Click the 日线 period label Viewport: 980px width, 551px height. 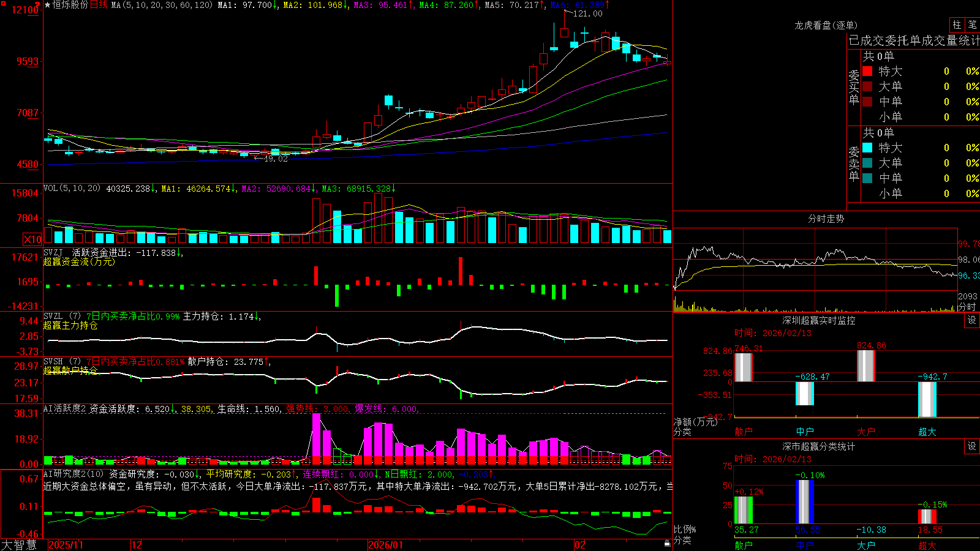99,5
